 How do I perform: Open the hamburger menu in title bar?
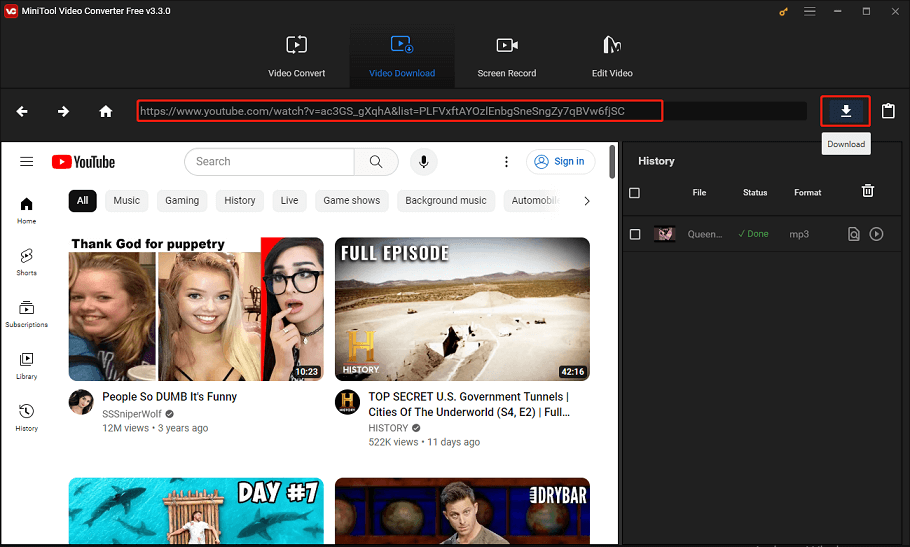pyautogui.click(x=810, y=11)
